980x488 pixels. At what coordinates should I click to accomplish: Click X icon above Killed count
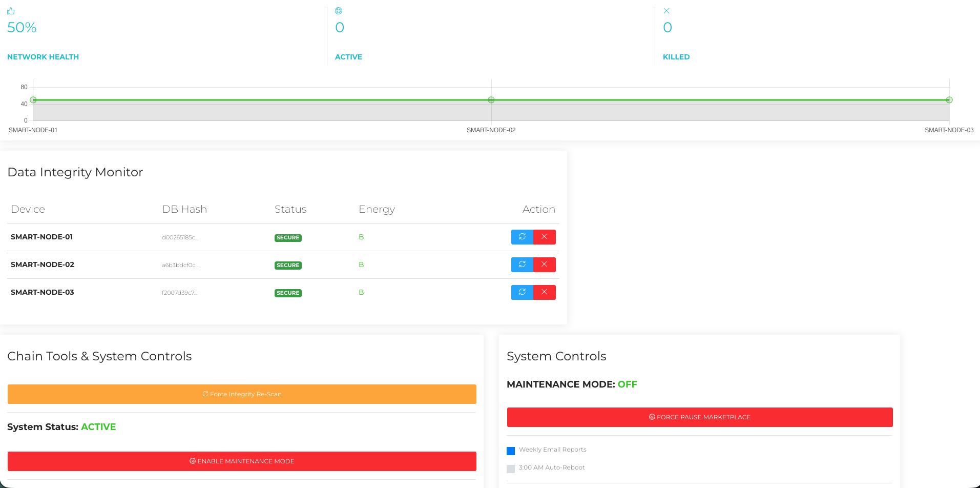coord(666,11)
